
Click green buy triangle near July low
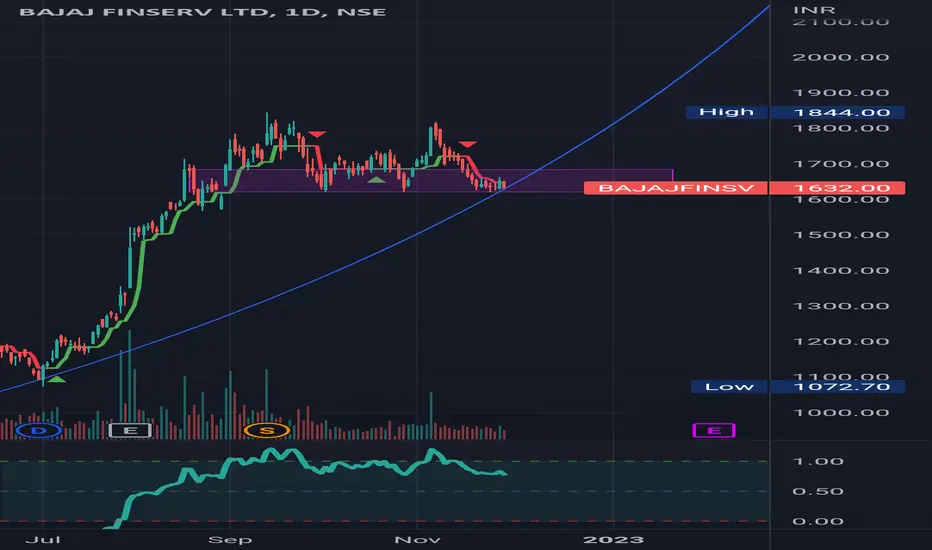point(56,379)
